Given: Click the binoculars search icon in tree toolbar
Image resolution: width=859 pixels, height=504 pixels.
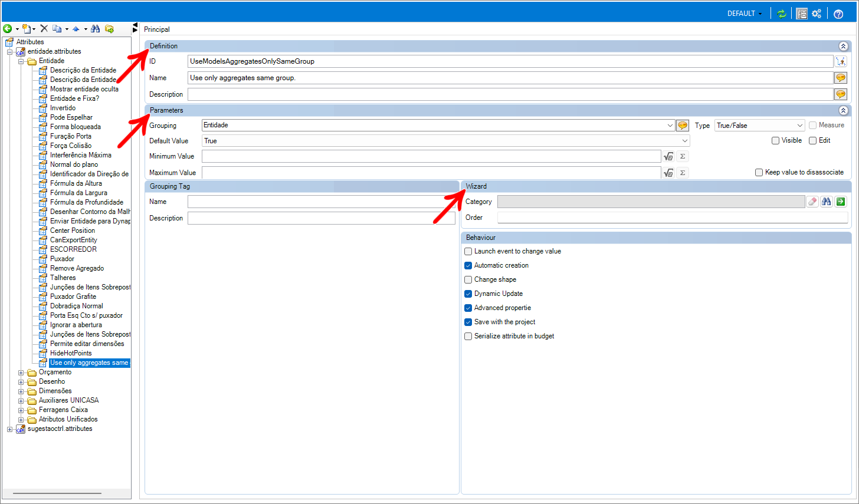Looking at the screenshot, I should (x=96, y=29).
